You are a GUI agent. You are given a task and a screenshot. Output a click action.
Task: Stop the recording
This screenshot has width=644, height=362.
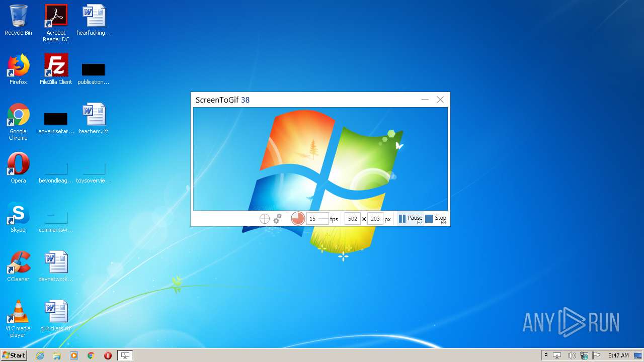pyautogui.click(x=436, y=219)
